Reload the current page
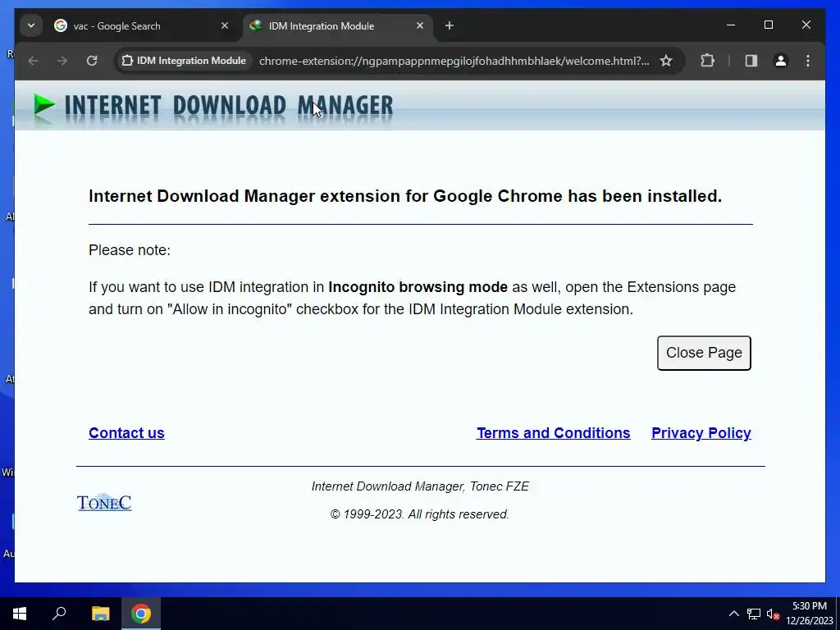Image resolution: width=840 pixels, height=630 pixels. [x=92, y=61]
